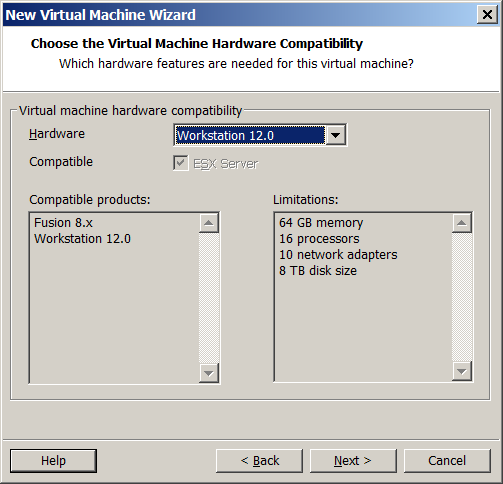Select the 16 processors limitation
Image resolution: width=503 pixels, height=484 pixels.
pos(319,239)
